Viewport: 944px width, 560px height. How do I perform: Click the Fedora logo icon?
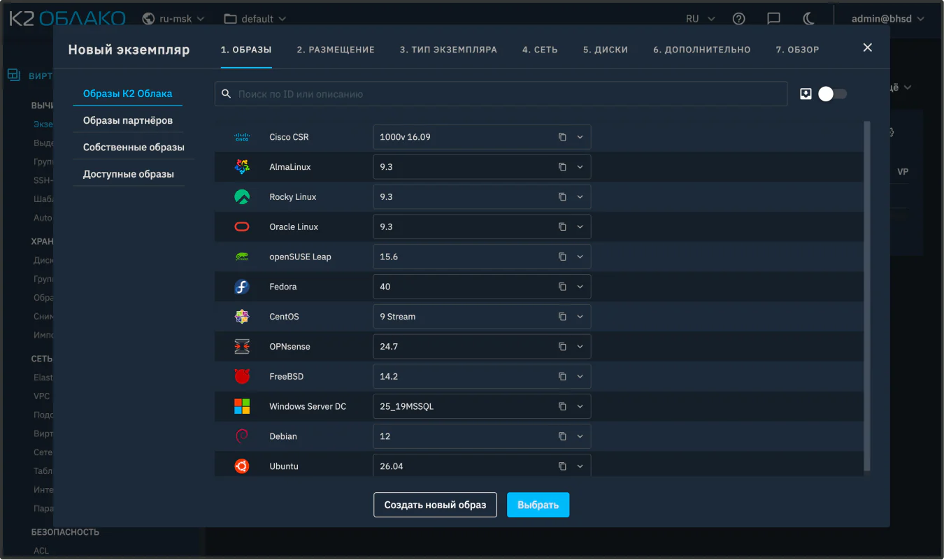[x=242, y=287]
